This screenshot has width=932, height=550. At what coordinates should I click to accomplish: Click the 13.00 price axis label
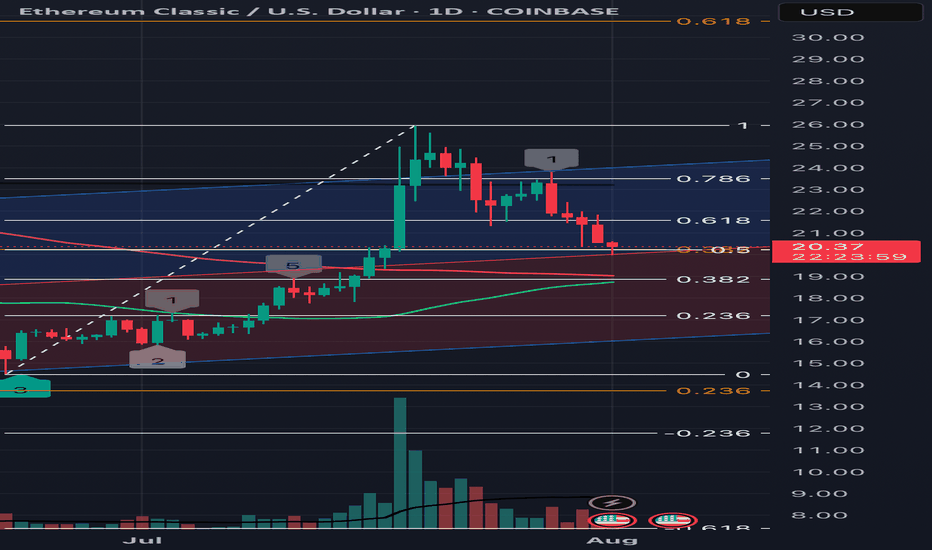[828, 407]
